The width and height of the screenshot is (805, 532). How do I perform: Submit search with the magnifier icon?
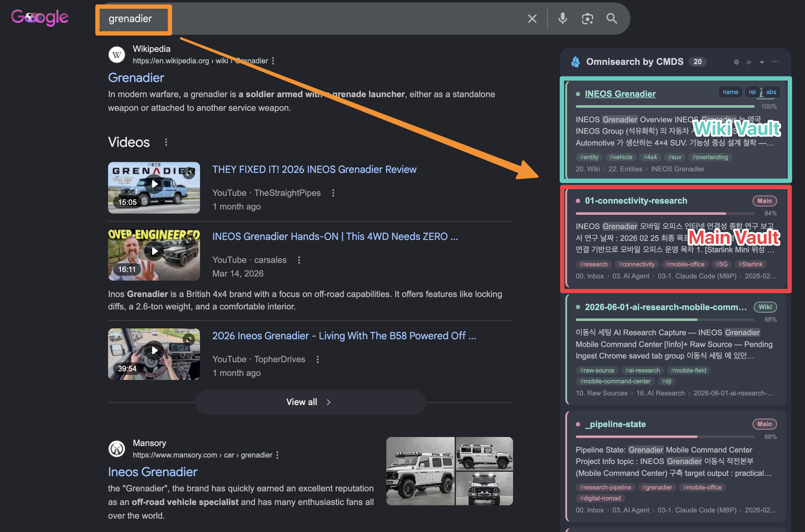point(612,19)
